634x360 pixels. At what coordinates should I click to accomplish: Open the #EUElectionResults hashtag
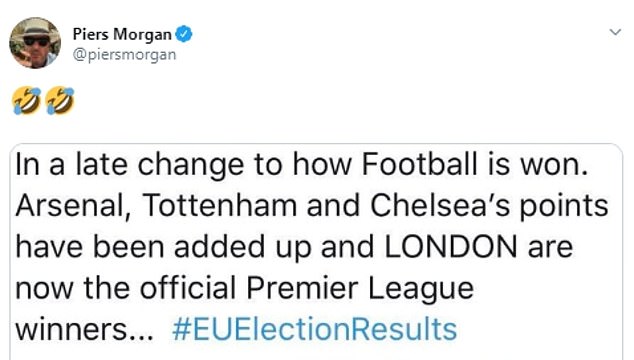coord(315,330)
